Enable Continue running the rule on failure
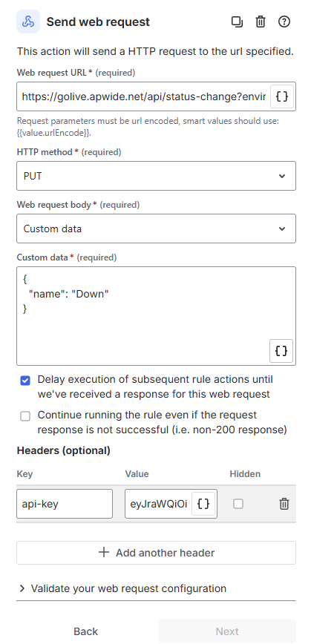 click(25, 416)
